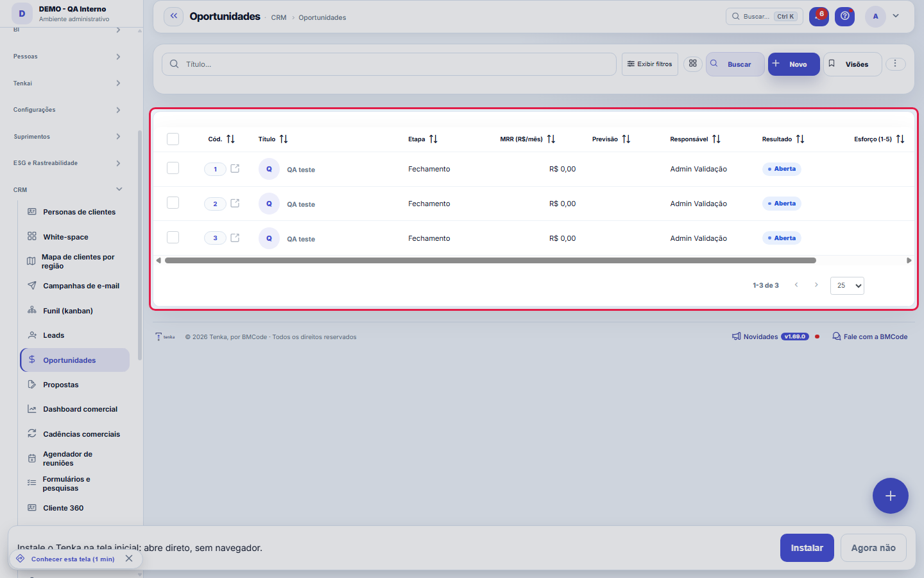Collapse the CRM sidebar section
Image resolution: width=924 pixels, height=578 pixels.
click(x=67, y=190)
